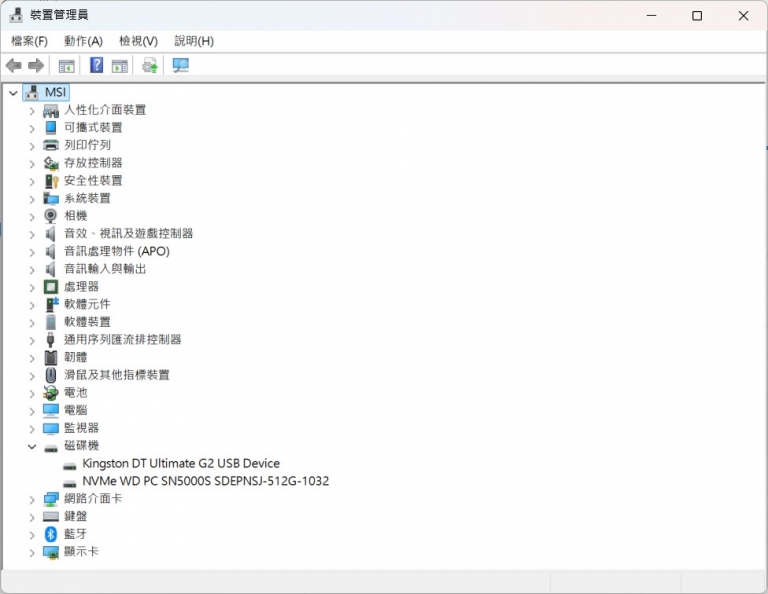Image resolution: width=768 pixels, height=594 pixels.
Task: Click the 鍵盤 keyboard icon
Action: (51, 516)
